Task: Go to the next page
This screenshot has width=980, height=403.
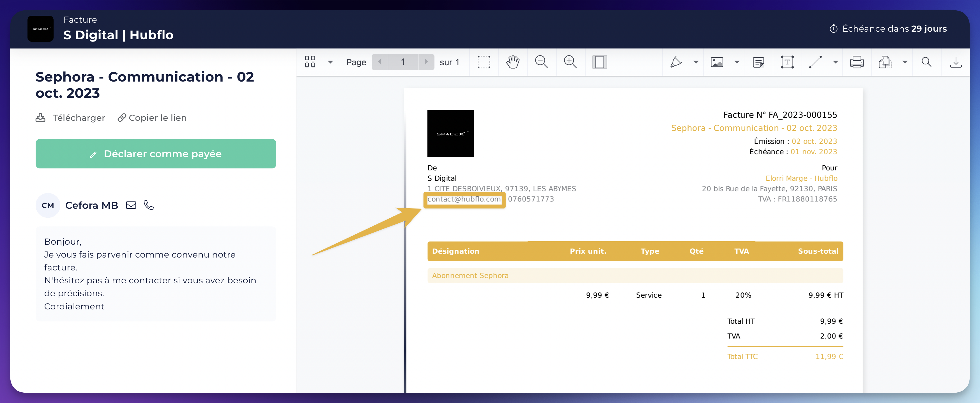Action: pyautogui.click(x=426, y=62)
